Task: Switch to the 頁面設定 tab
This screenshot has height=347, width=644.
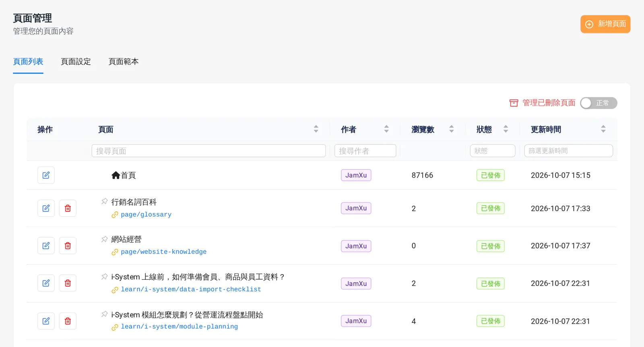Action: (76, 62)
